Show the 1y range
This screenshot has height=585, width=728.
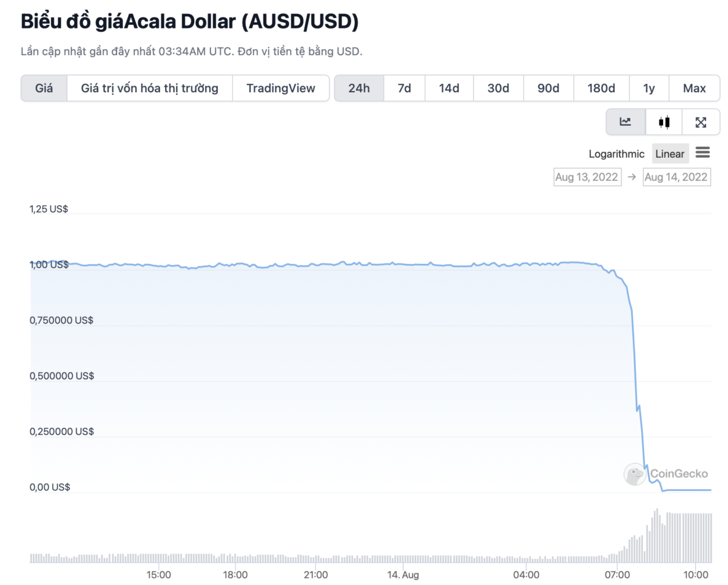[x=649, y=88]
